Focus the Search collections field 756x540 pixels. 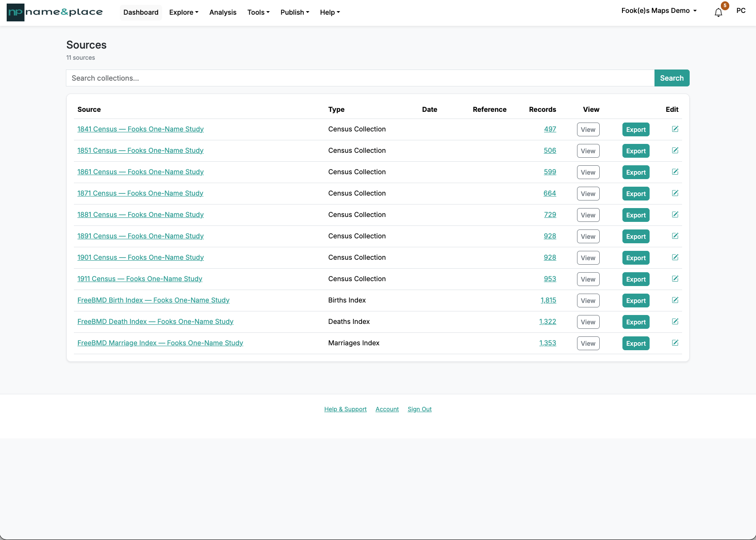tap(360, 78)
